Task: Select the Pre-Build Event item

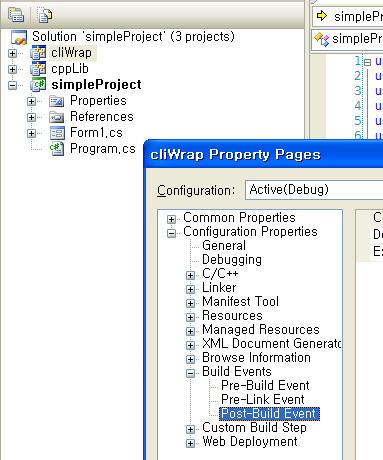Action: point(265,385)
